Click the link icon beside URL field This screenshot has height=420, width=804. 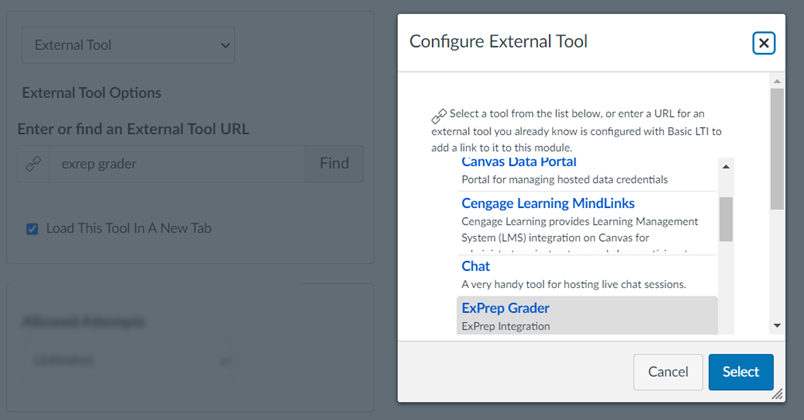(33, 164)
